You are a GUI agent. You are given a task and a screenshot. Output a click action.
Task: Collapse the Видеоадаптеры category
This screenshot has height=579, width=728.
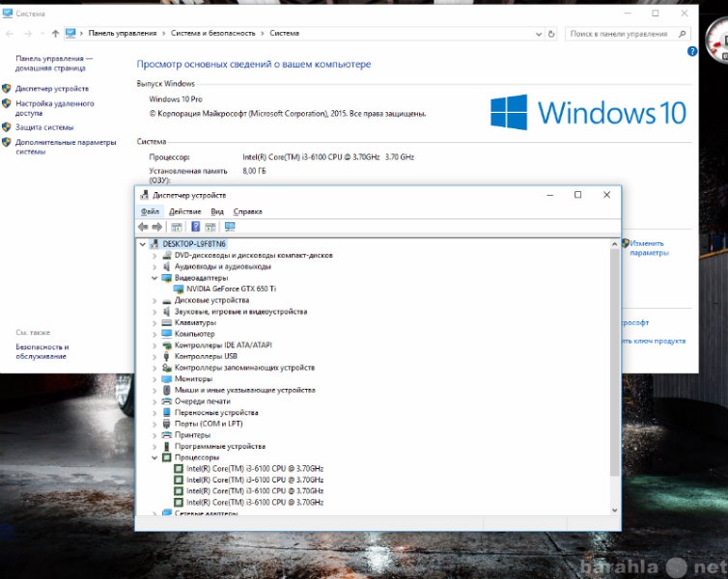pyautogui.click(x=154, y=278)
